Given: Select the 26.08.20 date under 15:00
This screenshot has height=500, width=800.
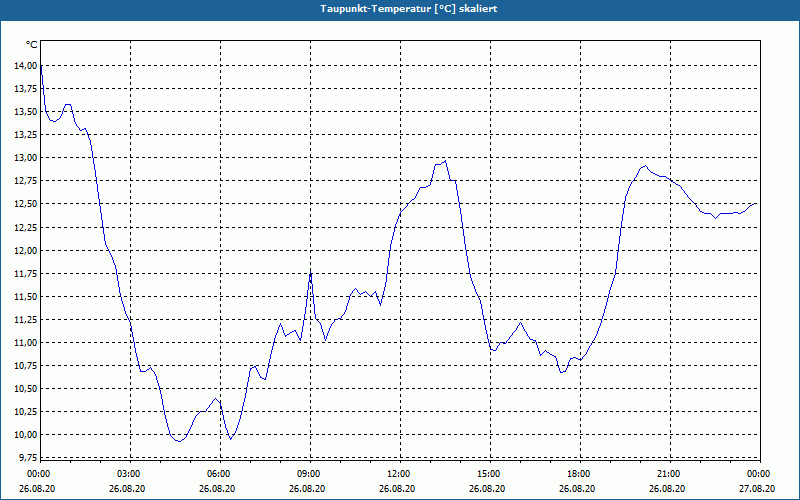Looking at the screenshot, I should [487, 489].
